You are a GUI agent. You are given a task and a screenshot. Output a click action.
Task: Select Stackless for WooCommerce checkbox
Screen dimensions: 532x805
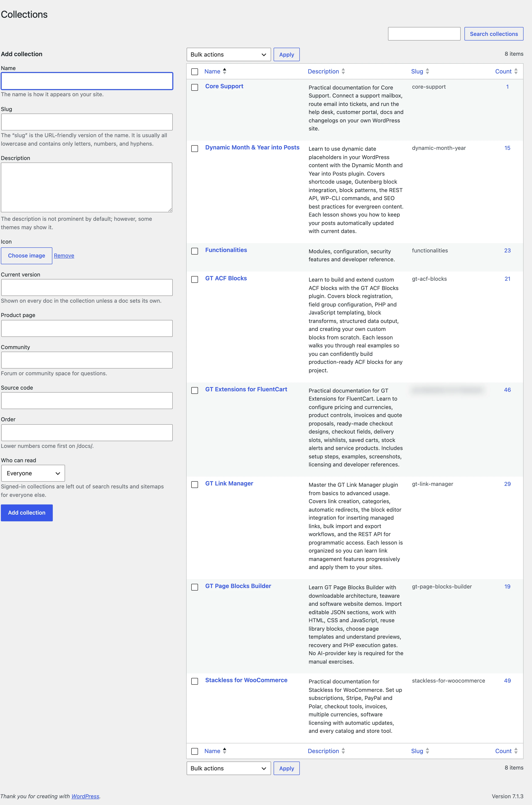195,681
